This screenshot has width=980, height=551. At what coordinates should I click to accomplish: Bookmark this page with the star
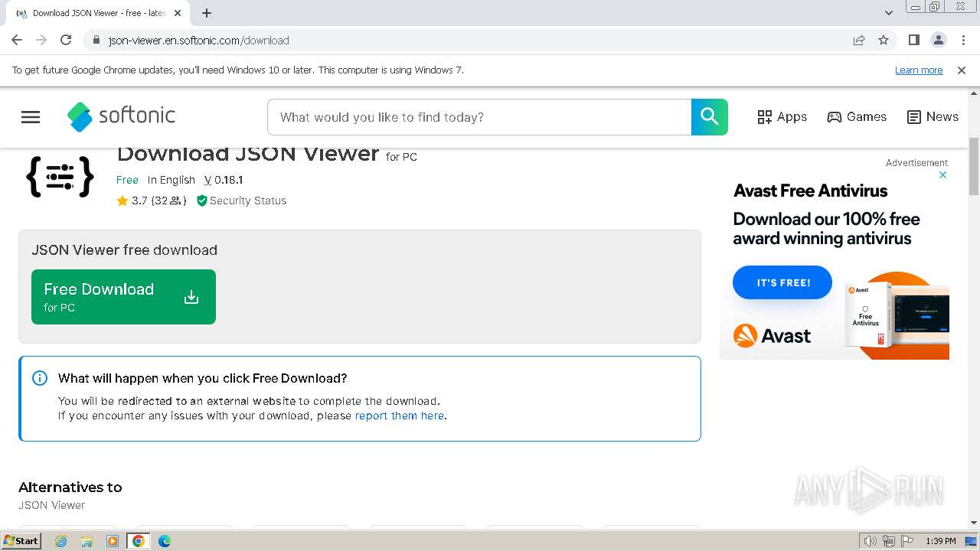(884, 41)
